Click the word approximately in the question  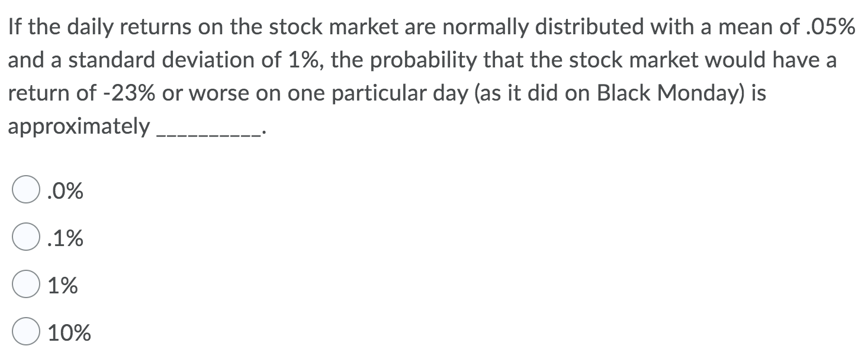78,124
